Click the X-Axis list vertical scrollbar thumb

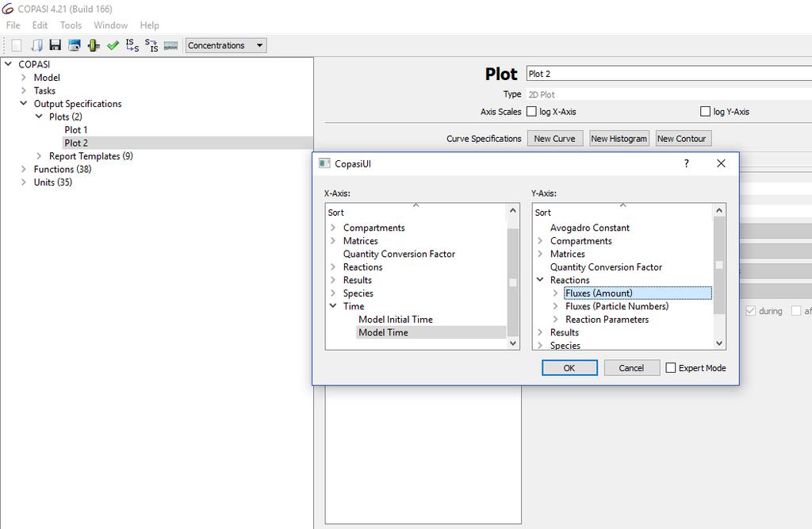(x=513, y=282)
